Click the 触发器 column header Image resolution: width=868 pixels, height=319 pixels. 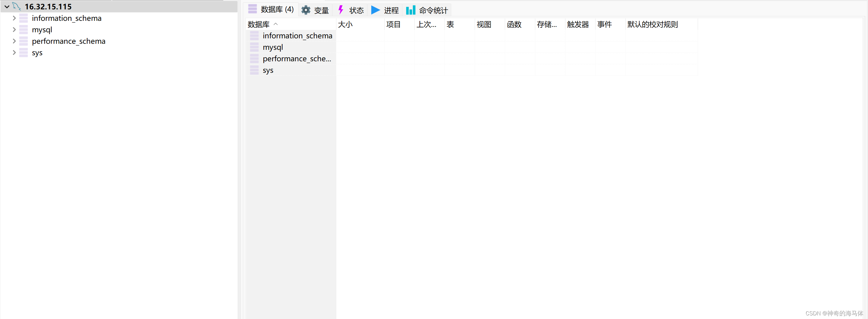580,24
